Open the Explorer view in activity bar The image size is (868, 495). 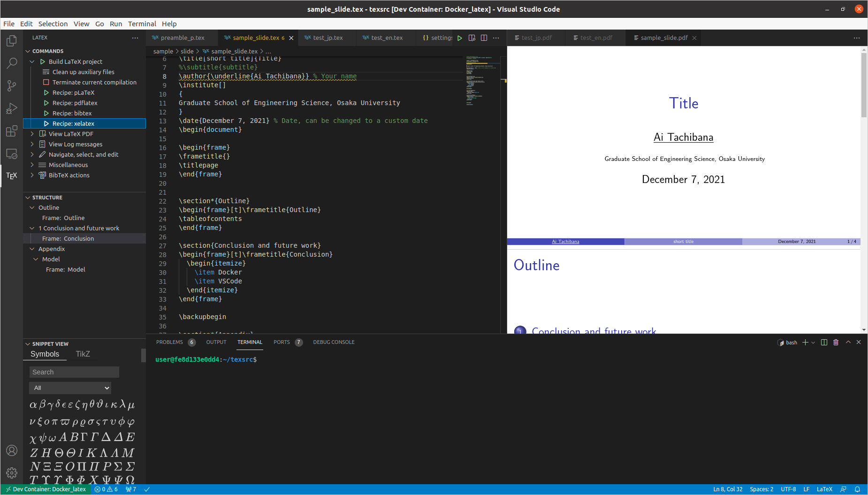[12, 41]
